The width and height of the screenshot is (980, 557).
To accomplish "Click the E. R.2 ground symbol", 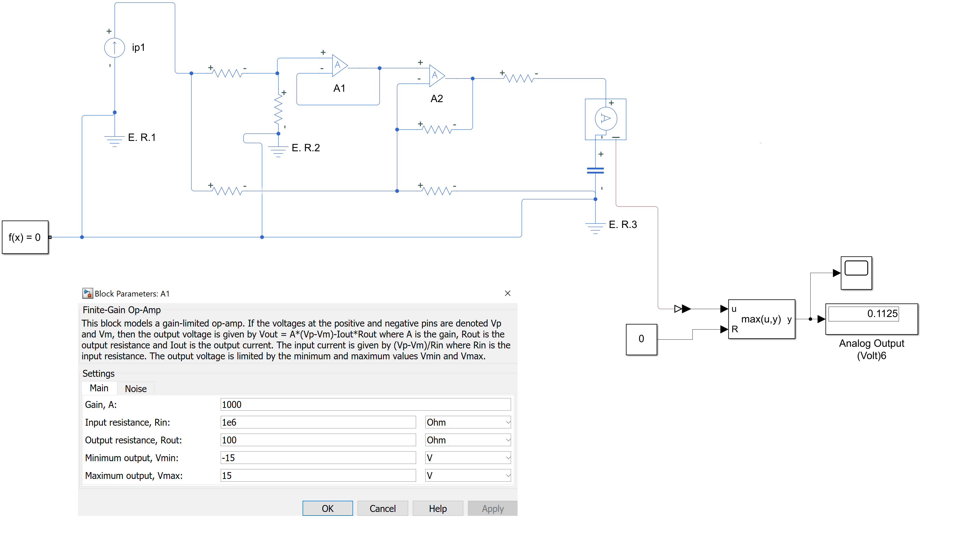I will 278,150.
